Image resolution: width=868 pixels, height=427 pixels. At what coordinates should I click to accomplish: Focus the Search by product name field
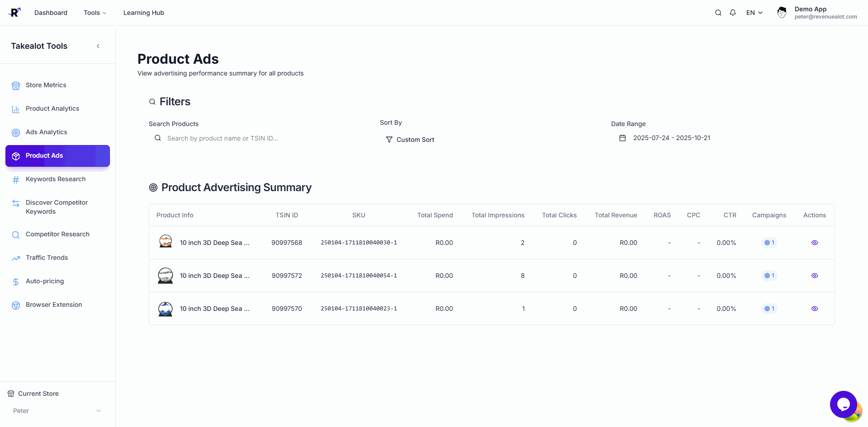point(259,138)
